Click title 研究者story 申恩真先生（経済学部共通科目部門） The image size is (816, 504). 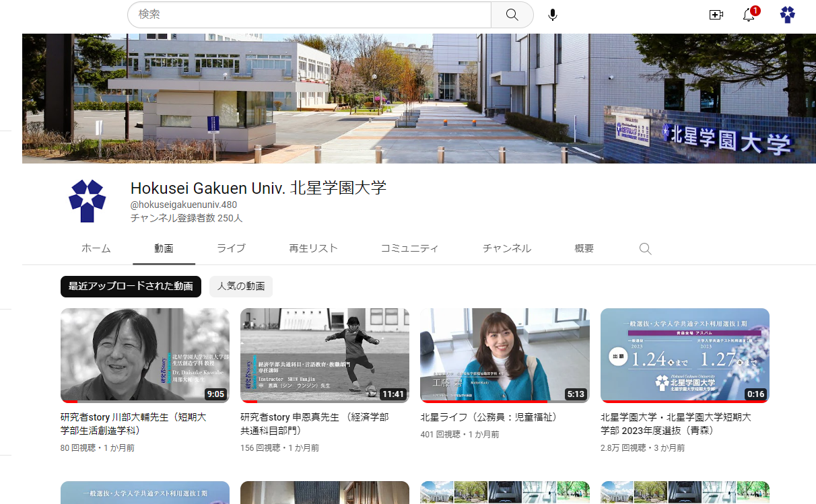(314, 424)
